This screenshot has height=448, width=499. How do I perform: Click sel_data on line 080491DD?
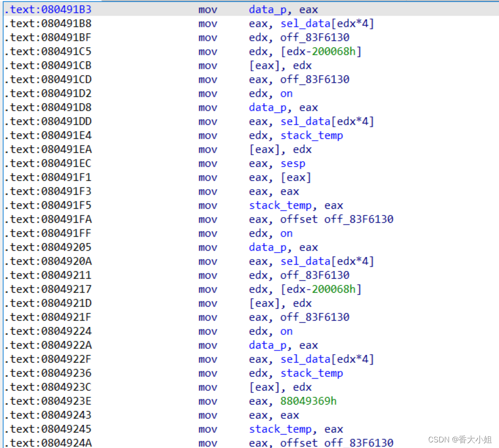[306, 122]
